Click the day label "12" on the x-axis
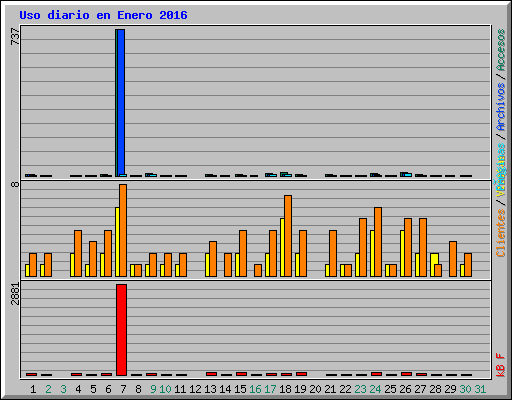512x400 pixels. click(x=195, y=389)
